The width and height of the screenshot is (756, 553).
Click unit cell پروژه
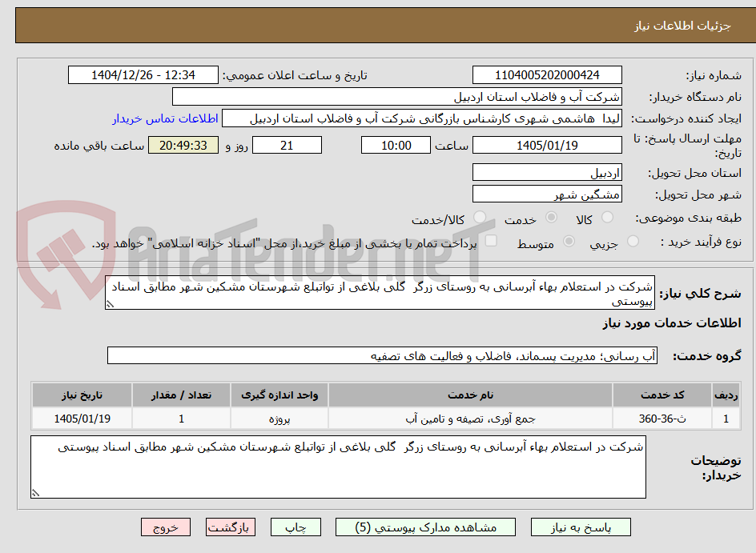pyautogui.click(x=279, y=419)
